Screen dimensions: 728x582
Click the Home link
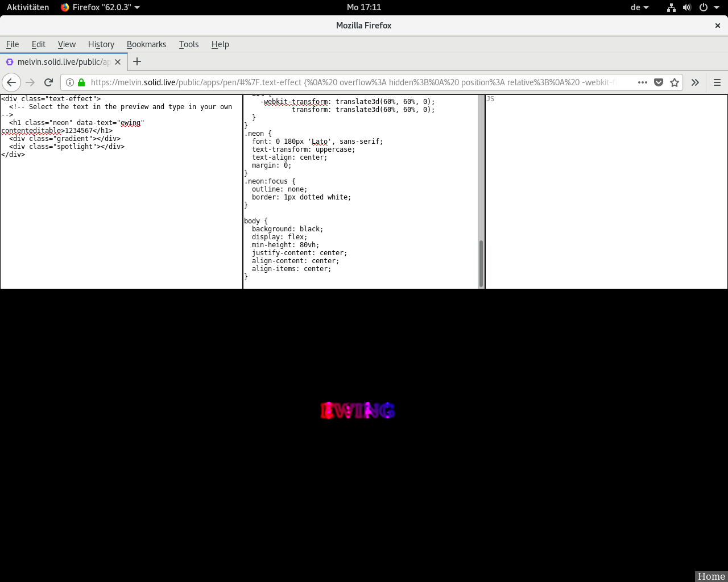pos(711,576)
